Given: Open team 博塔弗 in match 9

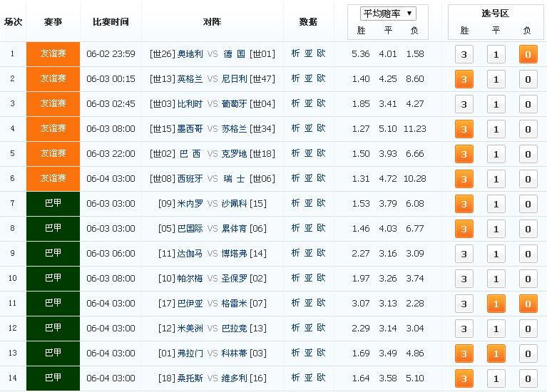Looking at the screenshot, I should click(234, 253).
